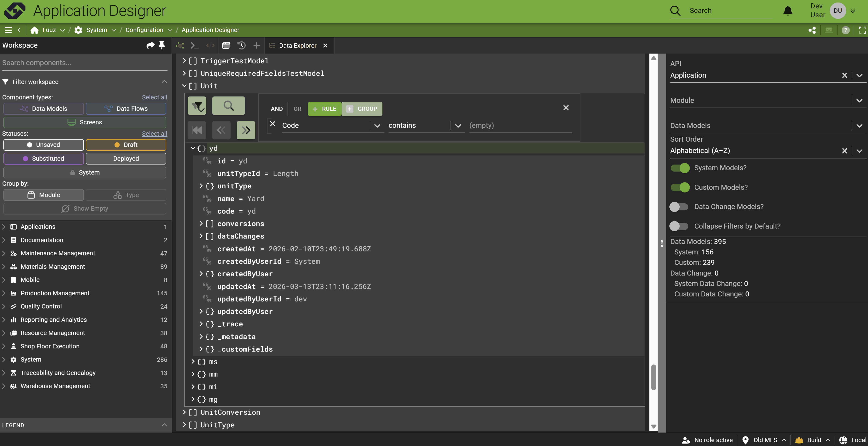Click the plus icon to add tab
The height and width of the screenshot is (446, 868).
[x=257, y=45]
